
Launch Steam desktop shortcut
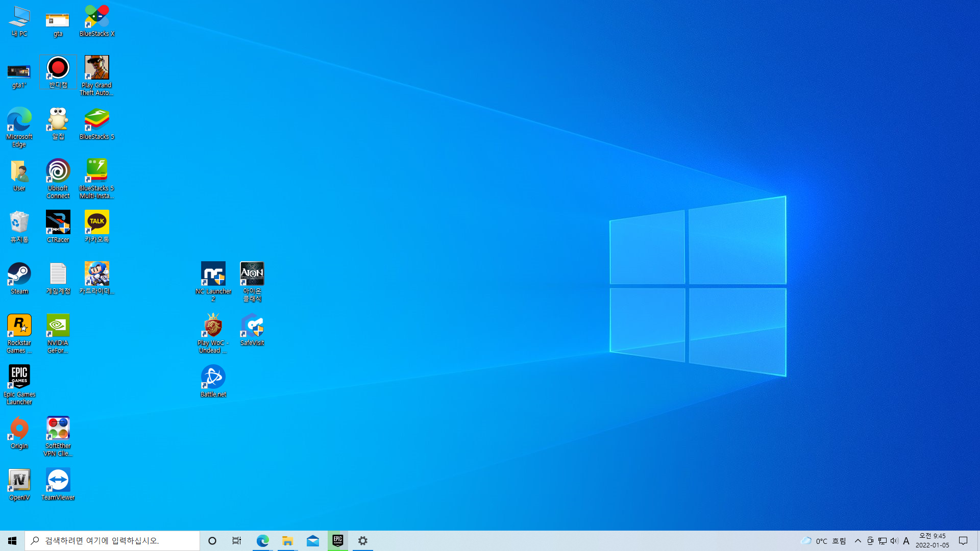pos(19,279)
